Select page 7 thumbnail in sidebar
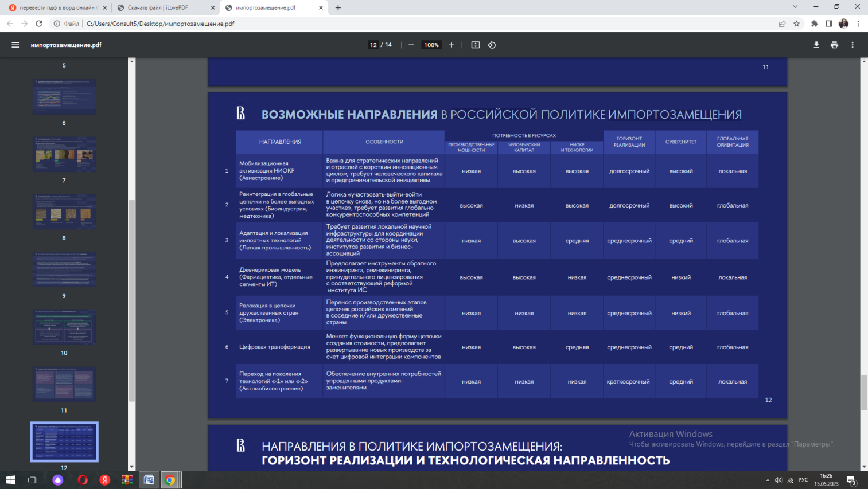The width and height of the screenshot is (868, 489). click(x=64, y=154)
